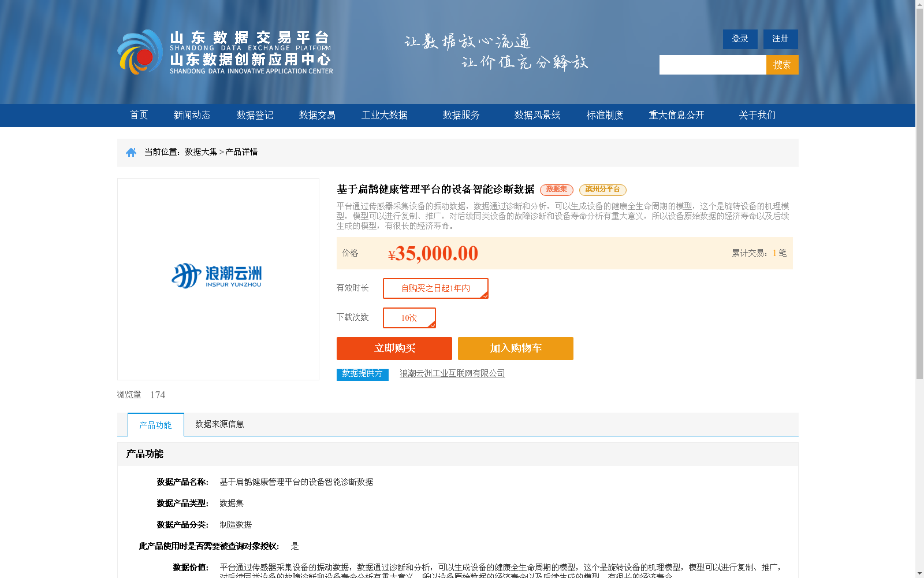
Task: Click the 加入购物车 add to cart button
Action: point(516,349)
